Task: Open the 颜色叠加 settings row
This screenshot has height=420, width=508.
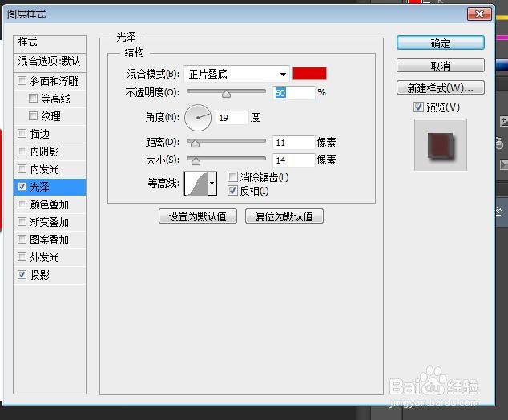Action: [49, 204]
